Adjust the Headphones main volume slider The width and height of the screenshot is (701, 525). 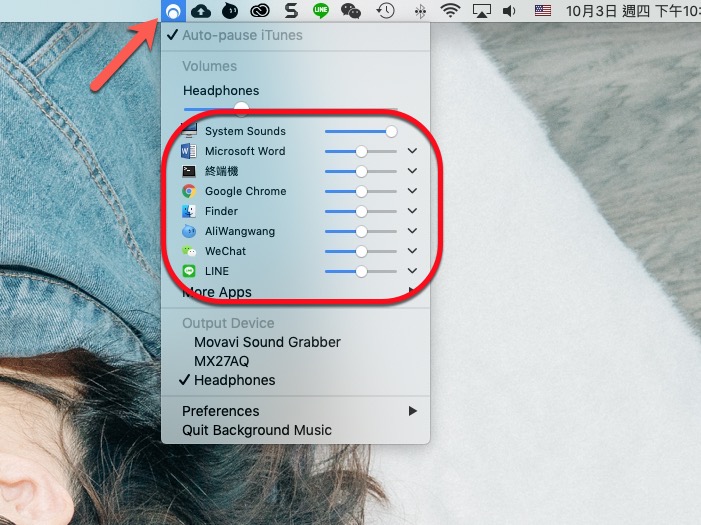click(x=290, y=108)
